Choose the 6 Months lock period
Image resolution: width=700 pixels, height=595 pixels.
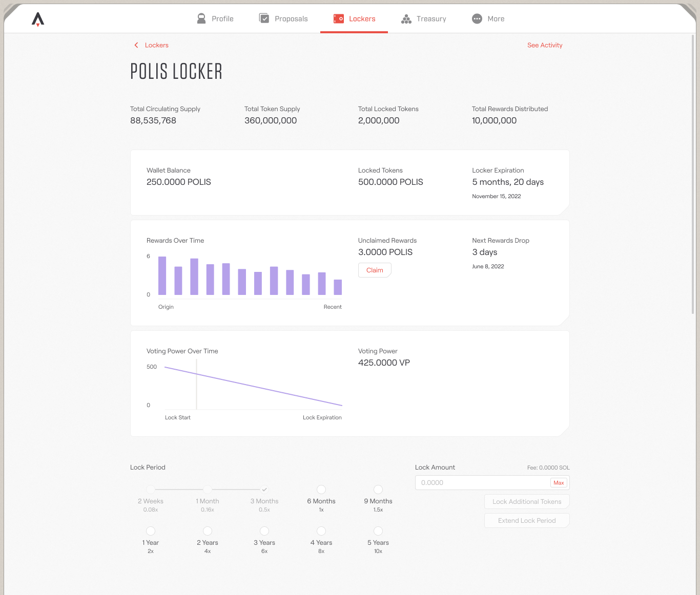[321, 490]
